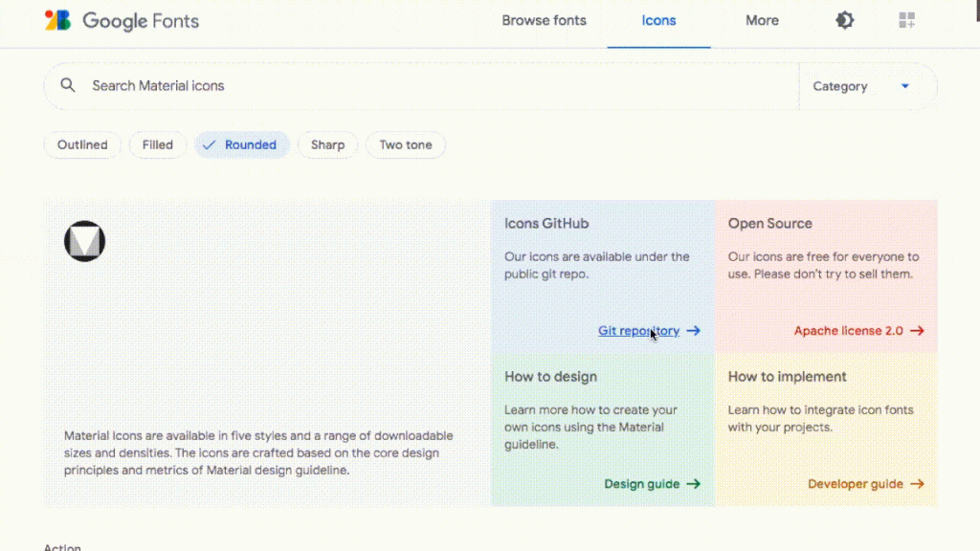The image size is (980, 551).
Task: Select the Two tone style chip
Action: click(x=406, y=145)
